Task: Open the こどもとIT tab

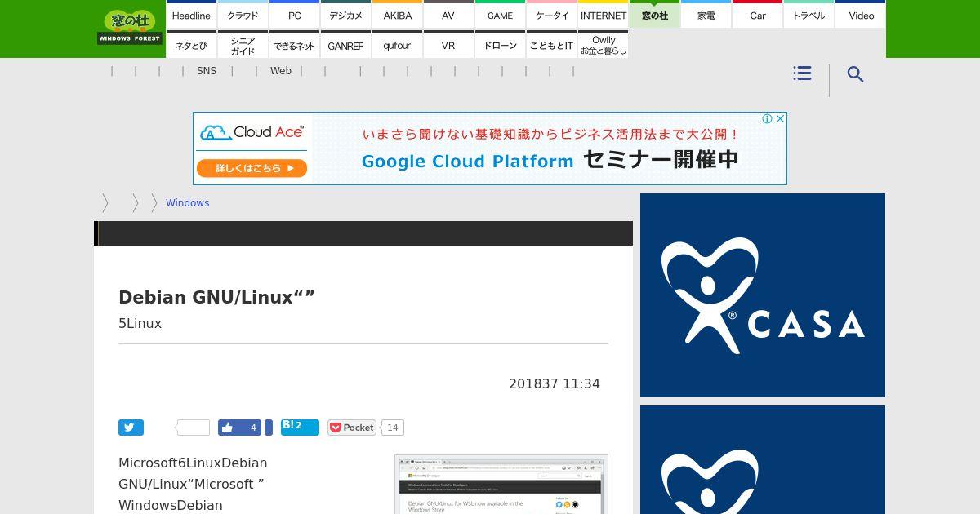Action: click(551, 45)
